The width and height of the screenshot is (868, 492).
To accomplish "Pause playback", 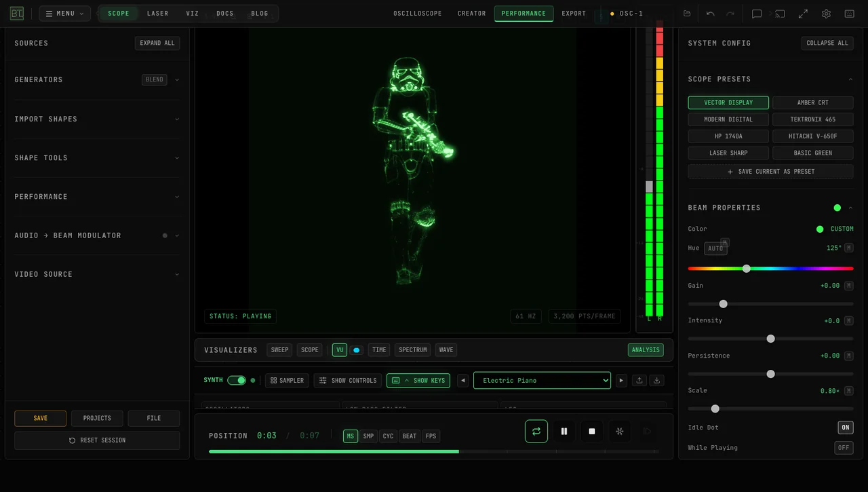I will [564, 431].
